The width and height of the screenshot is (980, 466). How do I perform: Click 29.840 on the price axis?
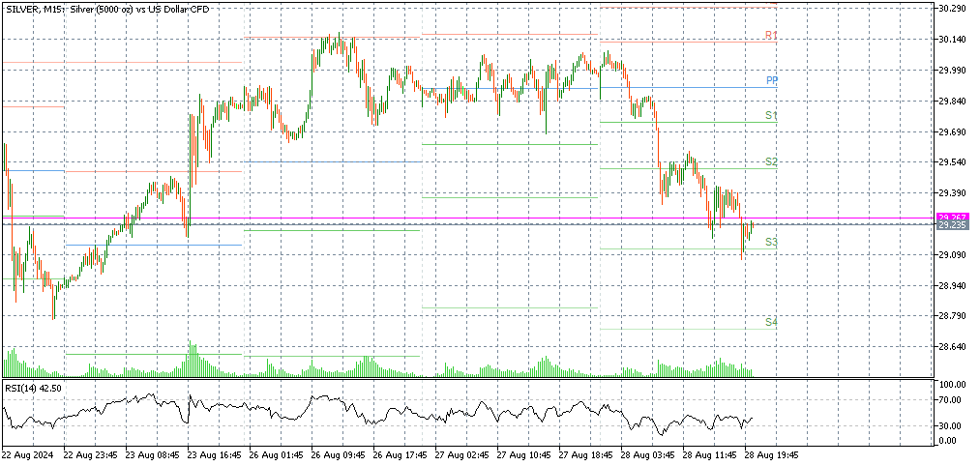tap(953, 102)
